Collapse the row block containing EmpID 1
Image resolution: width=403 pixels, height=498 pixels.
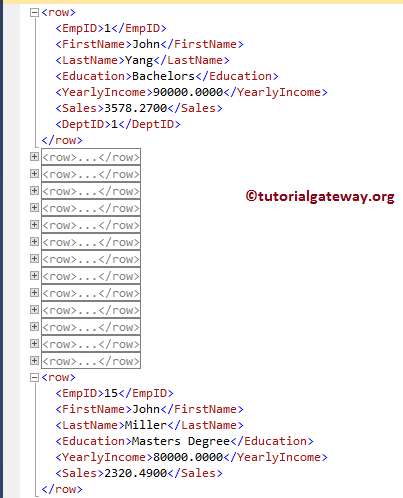coord(34,13)
